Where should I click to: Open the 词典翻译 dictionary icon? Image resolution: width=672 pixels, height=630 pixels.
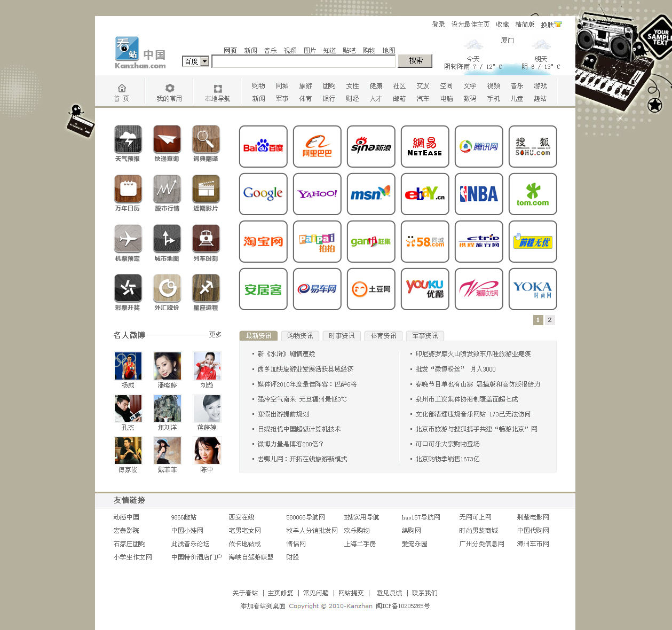click(x=205, y=139)
